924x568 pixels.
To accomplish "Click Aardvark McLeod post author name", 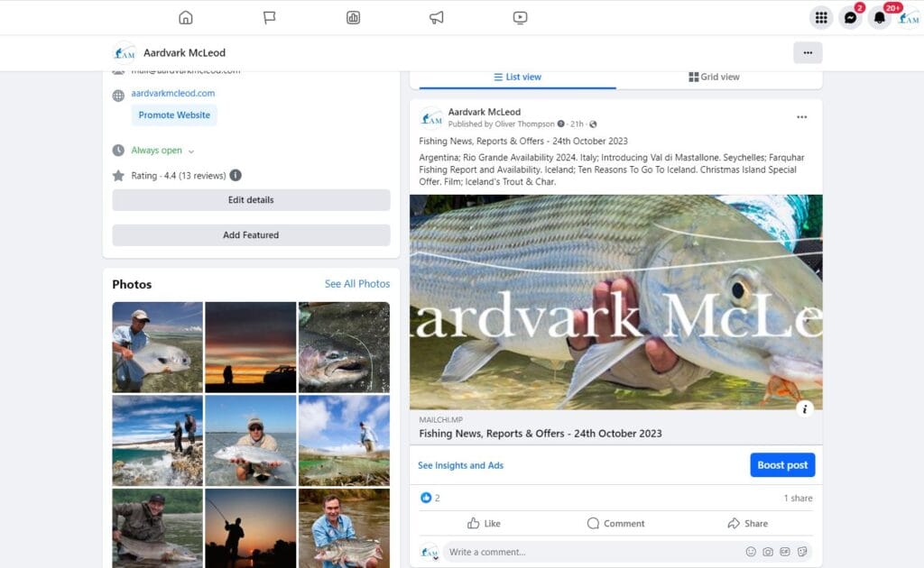I will tap(485, 112).
